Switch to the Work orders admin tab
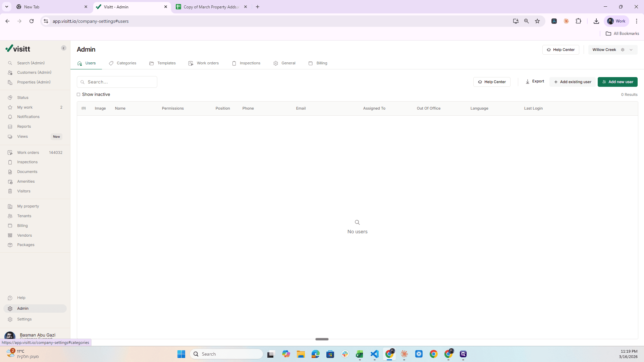The height and width of the screenshot is (362, 644). [x=204, y=63]
